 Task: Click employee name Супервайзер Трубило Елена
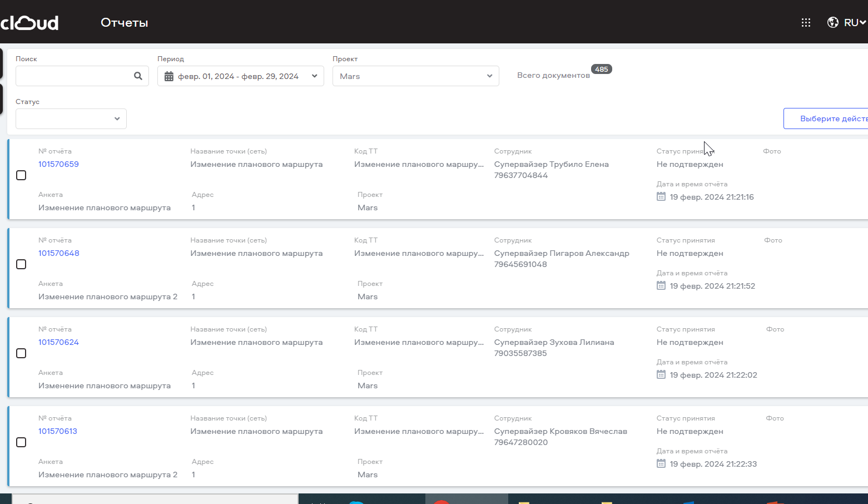tap(552, 164)
